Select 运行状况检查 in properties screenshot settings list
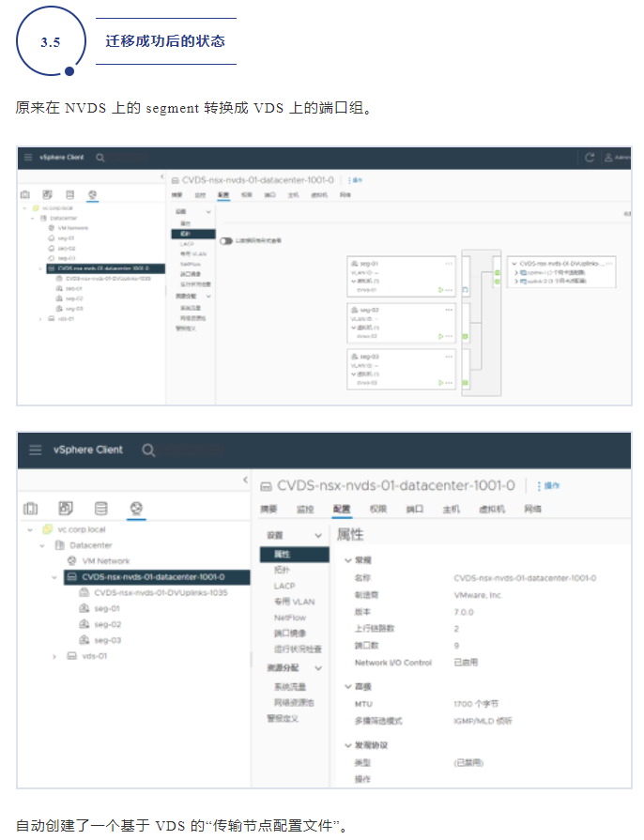The width and height of the screenshot is (644, 840). tap(298, 649)
